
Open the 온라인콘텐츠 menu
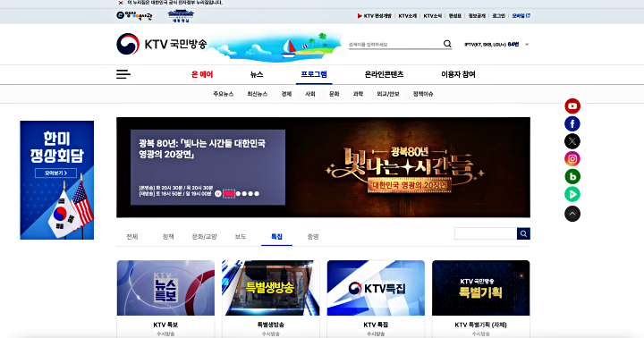(384, 74)
